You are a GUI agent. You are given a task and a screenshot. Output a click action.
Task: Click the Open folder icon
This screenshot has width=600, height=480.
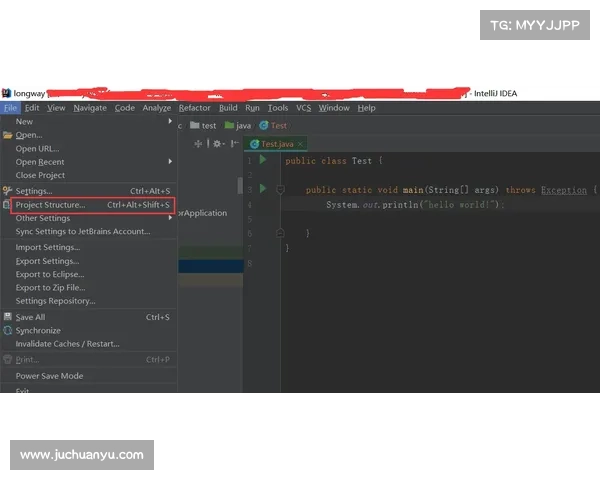[8, 135]
